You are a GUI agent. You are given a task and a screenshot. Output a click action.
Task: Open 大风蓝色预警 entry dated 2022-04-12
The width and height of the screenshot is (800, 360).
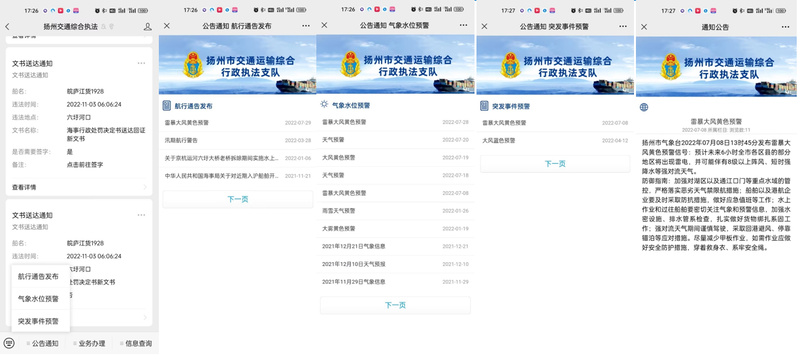(555, 140)
